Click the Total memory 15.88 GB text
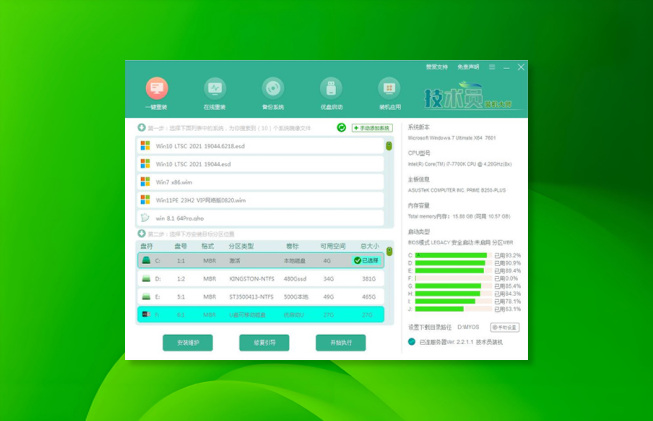Image resolution: width=653 pixels, height=421 pixels. tap(459, 217)
